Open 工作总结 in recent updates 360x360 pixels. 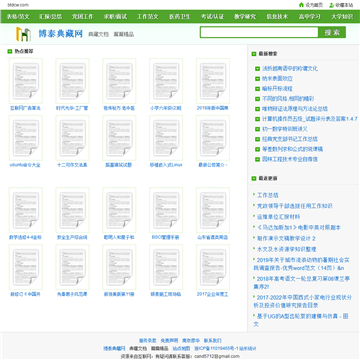(x=268, y=195)
